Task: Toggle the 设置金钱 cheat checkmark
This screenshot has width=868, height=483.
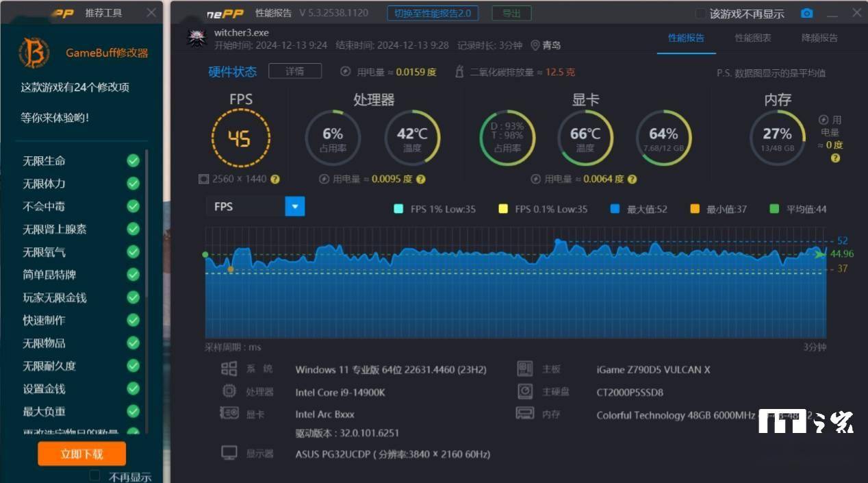Action: click(133, 388)
